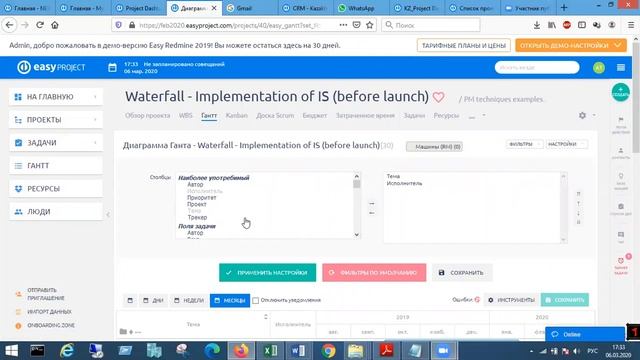Open the Обзор проекта tab
This screenshot has width=640, height=360.
(147, 116)
